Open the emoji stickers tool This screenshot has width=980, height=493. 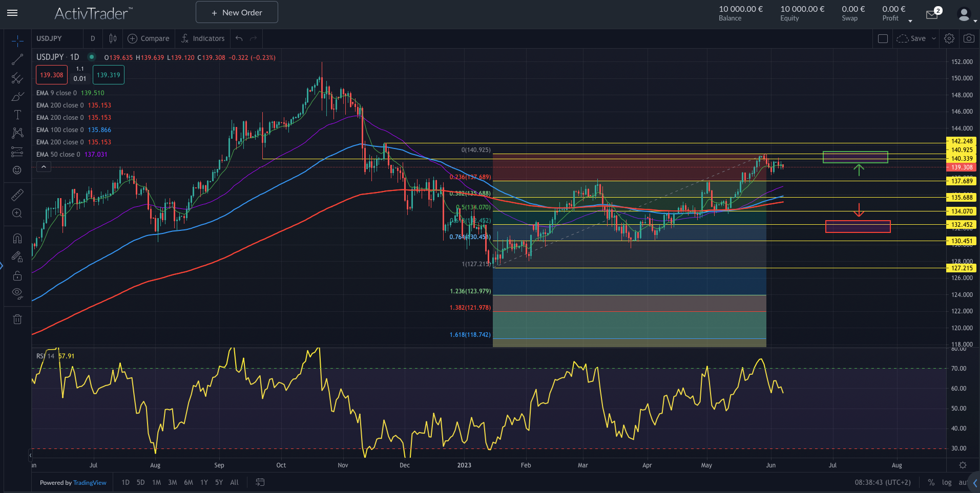(x=17, y=169)
